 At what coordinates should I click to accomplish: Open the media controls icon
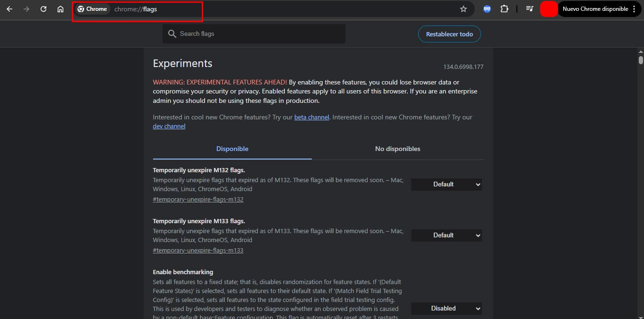click(x=530, y=9)
